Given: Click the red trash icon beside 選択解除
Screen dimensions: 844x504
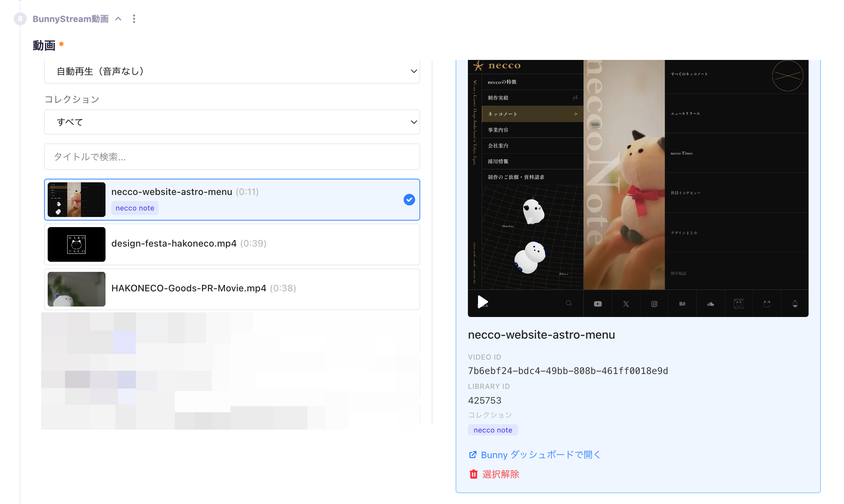Looking at the screenshot, I should 473,474.
